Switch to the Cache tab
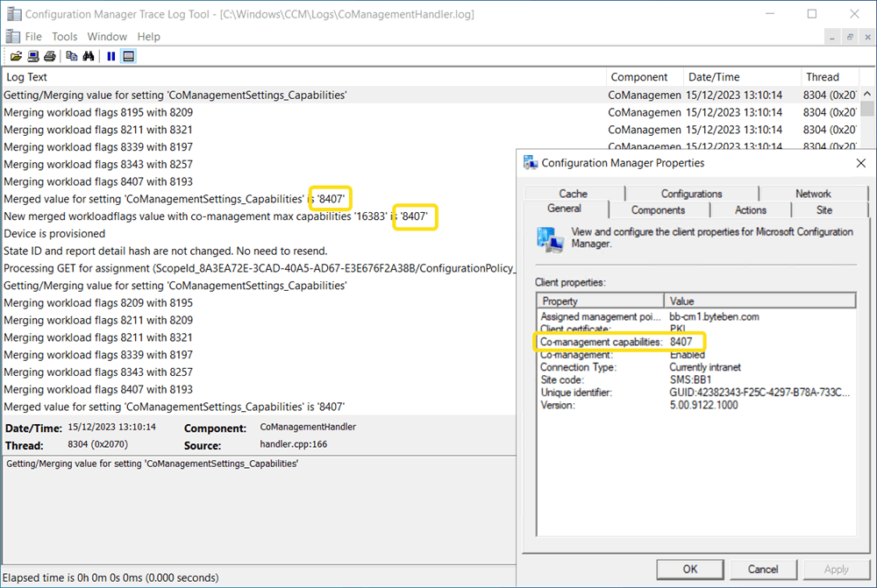This screenshot has width=877, height=588. pyautogui.click(x=574, y=194)
